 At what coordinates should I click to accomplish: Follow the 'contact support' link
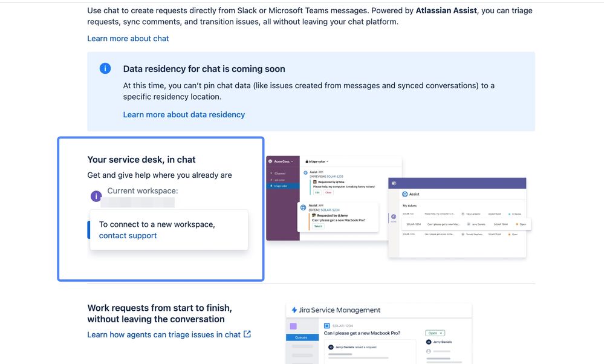coord(128,236)
